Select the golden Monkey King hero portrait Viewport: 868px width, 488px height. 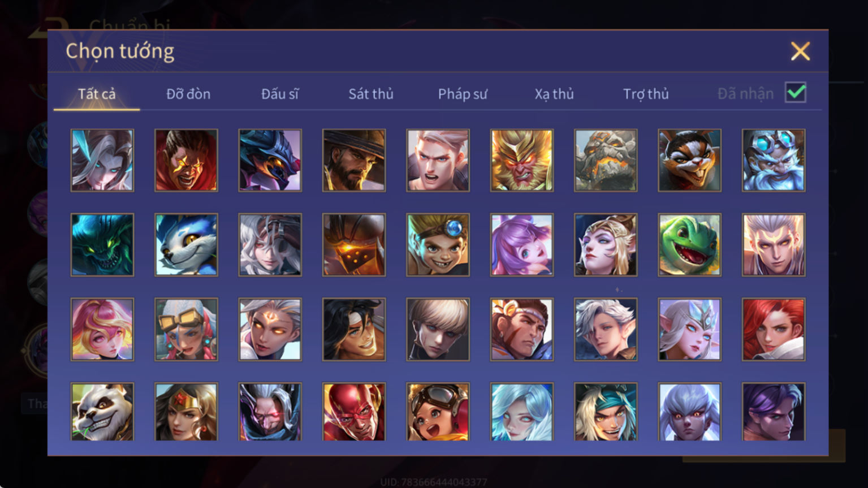tap(521, 160)
